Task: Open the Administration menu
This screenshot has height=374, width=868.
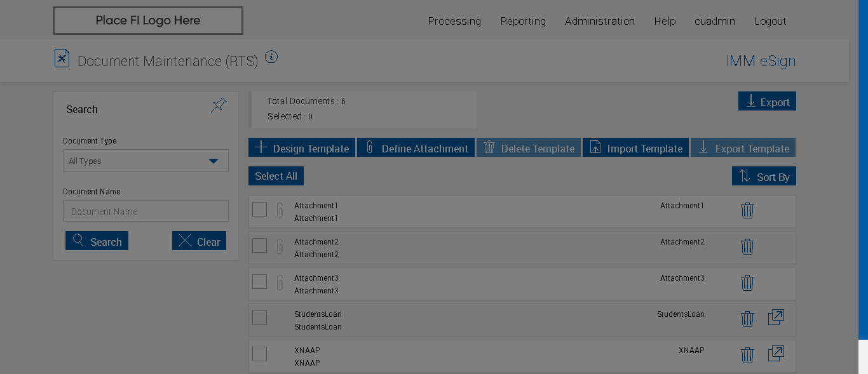Action: pyautogui.click(x=599, y=22)
